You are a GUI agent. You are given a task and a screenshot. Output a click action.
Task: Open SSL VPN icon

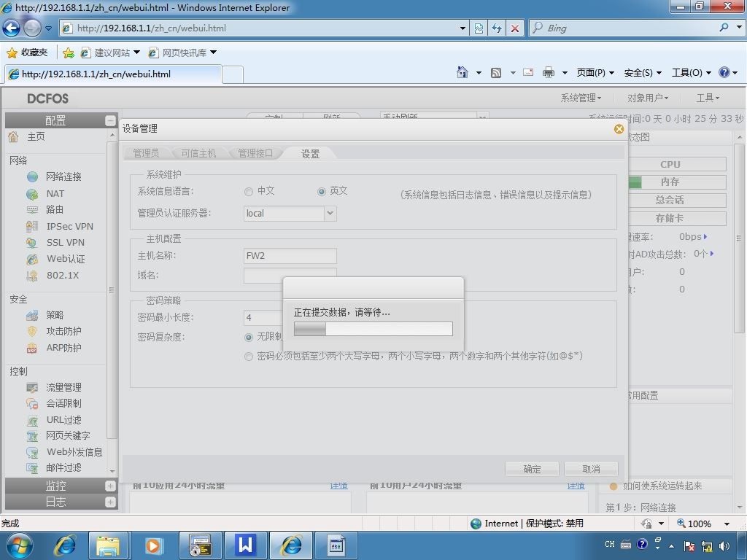[x=32, y=242]
